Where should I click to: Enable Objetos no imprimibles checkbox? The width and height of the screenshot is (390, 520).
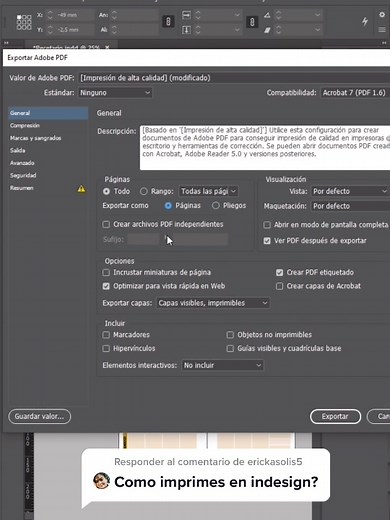(230, 335)
